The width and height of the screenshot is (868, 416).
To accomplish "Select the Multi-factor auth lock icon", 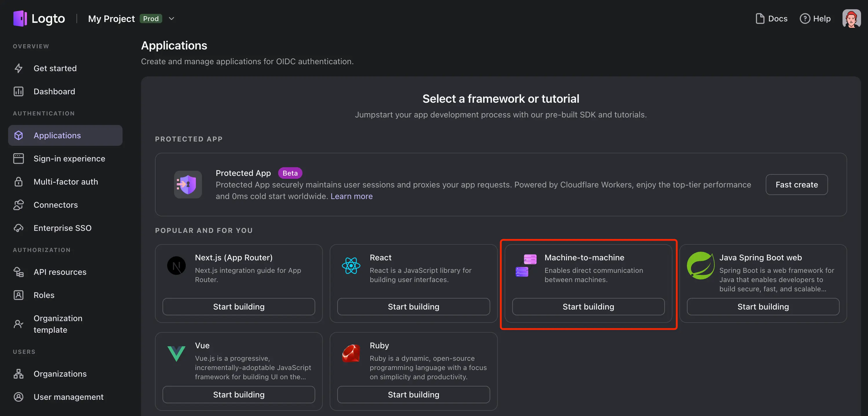I will pos(19,181).
